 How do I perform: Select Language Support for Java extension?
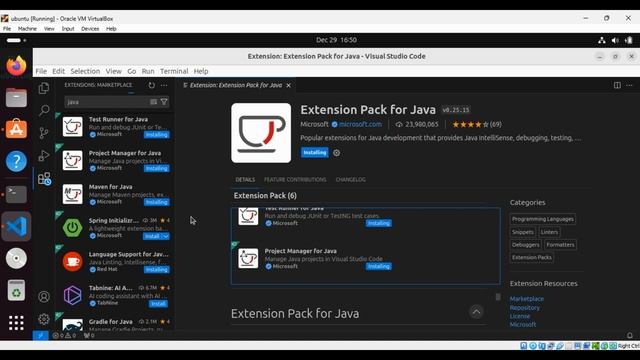[114, 262]
